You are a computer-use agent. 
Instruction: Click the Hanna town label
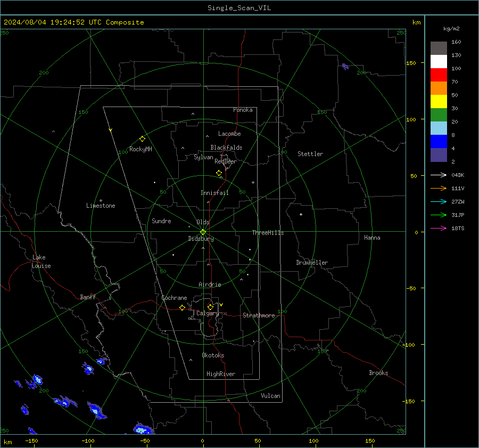coord(372,238)
